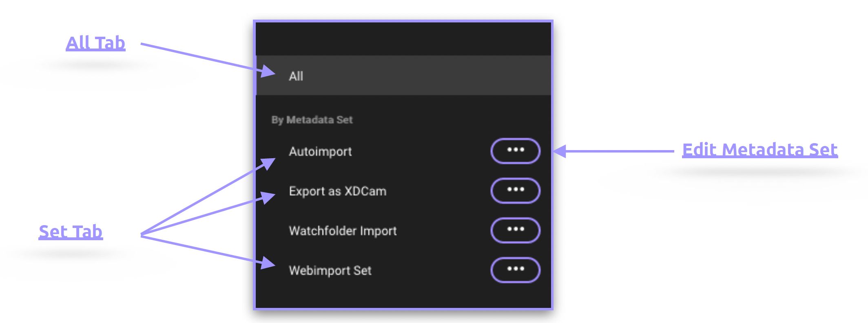868x323 pixels.
Task: Select the All tab in the panel
Action: click(x=296, y=76)
